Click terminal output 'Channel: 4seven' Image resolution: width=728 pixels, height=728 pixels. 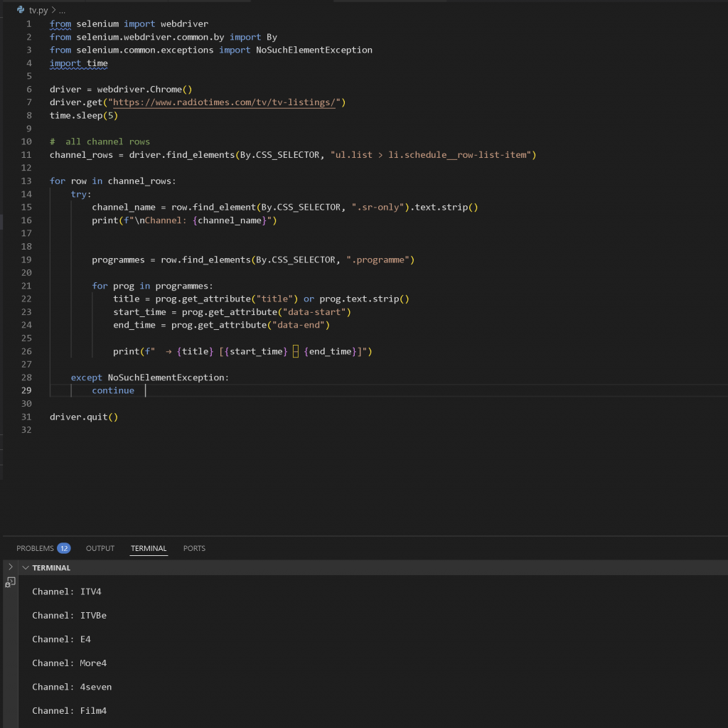(72, 687)
